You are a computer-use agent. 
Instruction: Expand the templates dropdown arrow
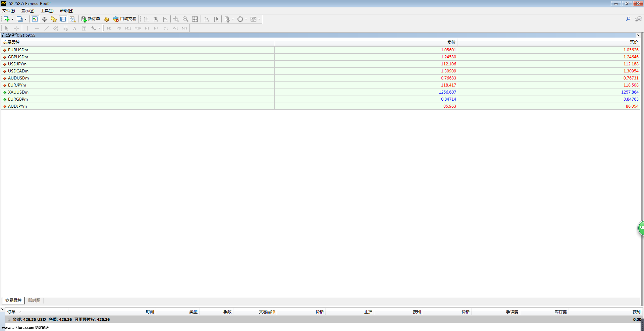pos(259,19)
